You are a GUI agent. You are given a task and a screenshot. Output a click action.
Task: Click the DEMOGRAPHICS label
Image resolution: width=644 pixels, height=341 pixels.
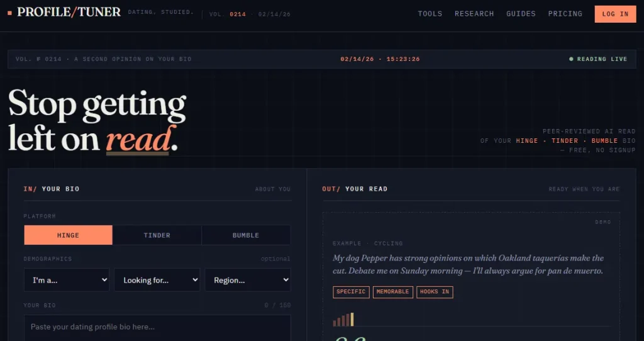pos(48,259)
